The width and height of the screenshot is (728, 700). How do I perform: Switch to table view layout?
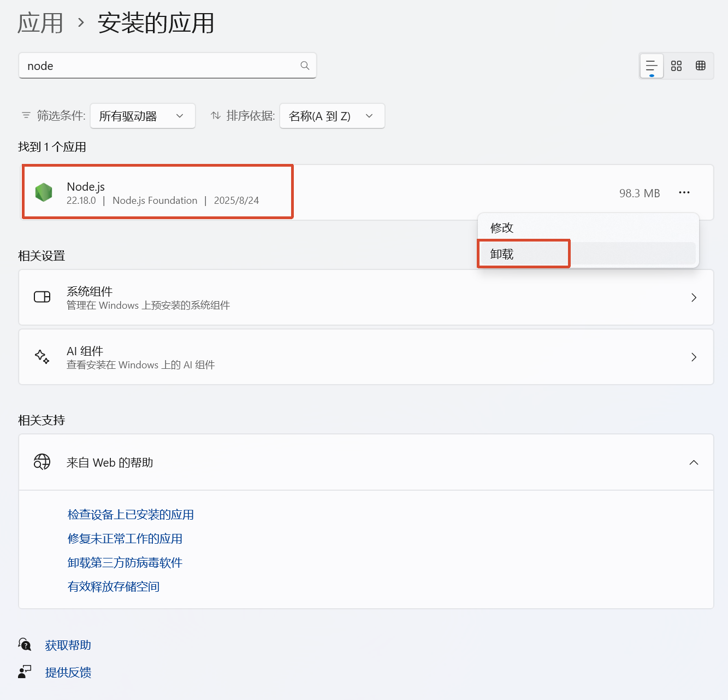point(701,66)
